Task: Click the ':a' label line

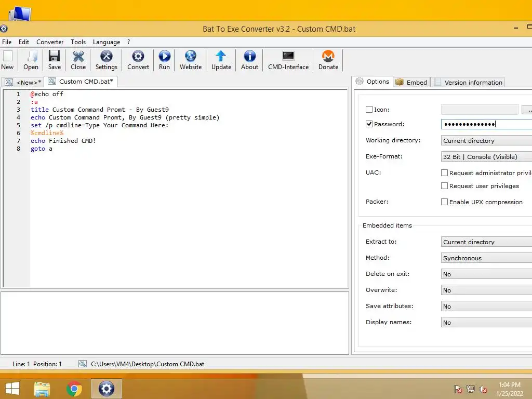Action: coord(34,102)
